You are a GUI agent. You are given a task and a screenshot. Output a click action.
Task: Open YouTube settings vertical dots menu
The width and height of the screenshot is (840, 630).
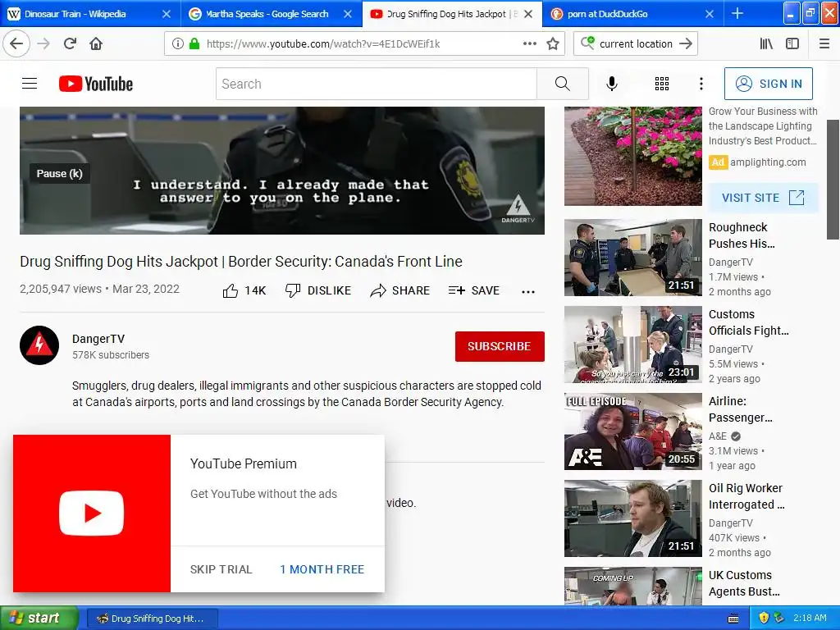(701, 84)
